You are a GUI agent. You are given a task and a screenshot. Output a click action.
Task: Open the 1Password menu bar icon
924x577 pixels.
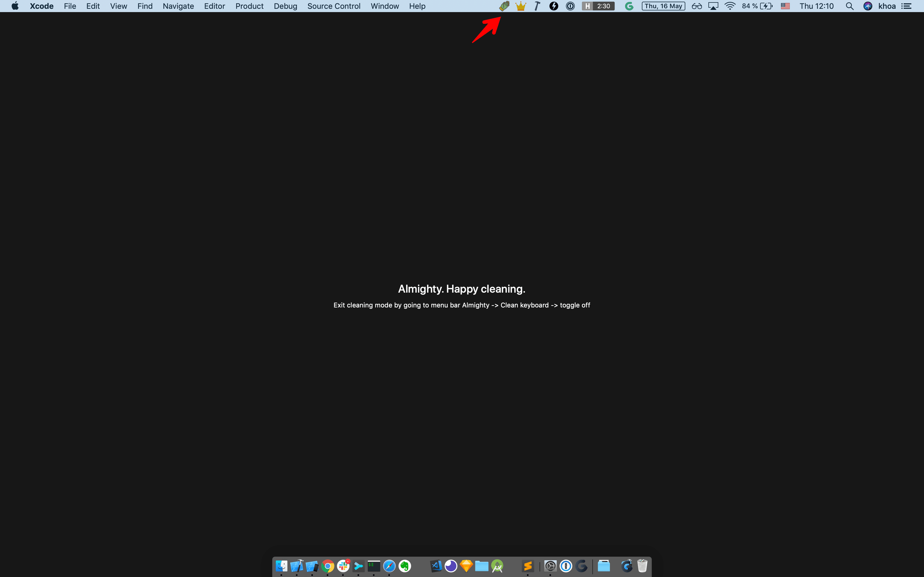(x=570, y=6)
